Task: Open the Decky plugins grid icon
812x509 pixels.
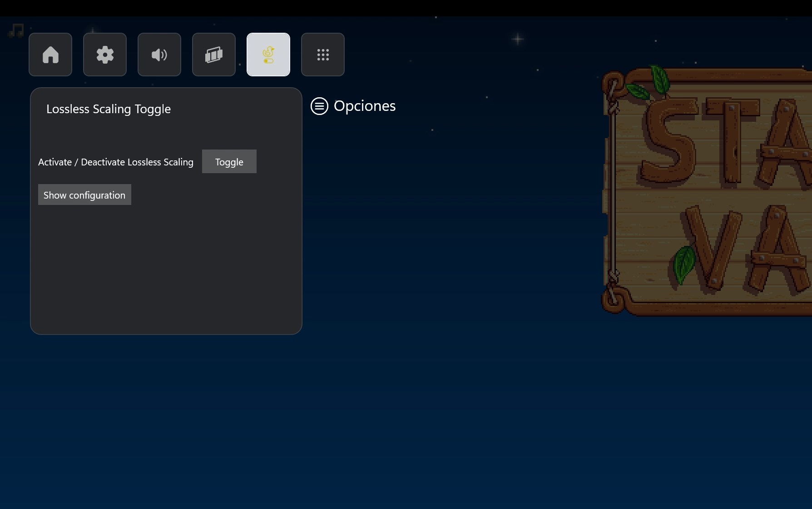Action: (323, 54)
